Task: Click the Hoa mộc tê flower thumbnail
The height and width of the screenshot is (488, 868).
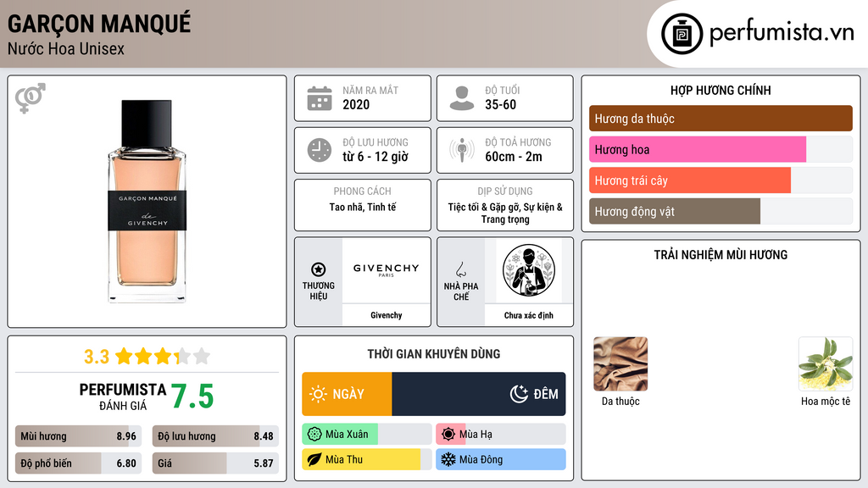Action: (x=826, y=364)
